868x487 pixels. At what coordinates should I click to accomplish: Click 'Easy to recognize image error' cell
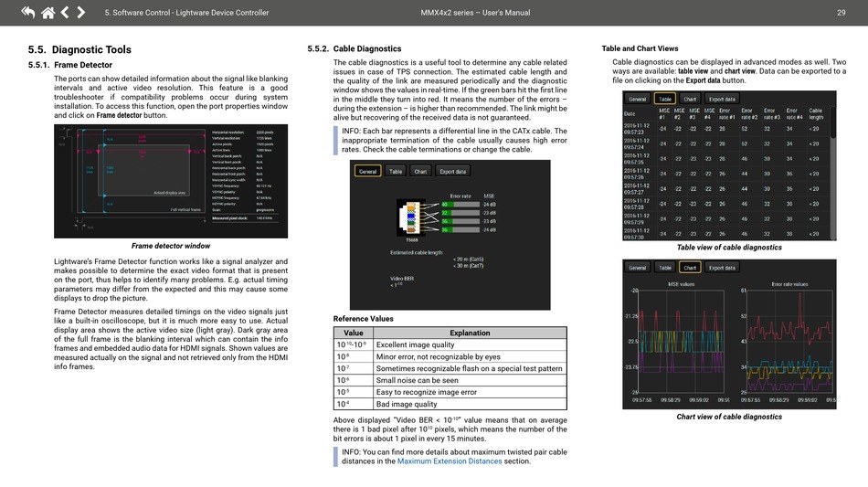tap(470, 392)
